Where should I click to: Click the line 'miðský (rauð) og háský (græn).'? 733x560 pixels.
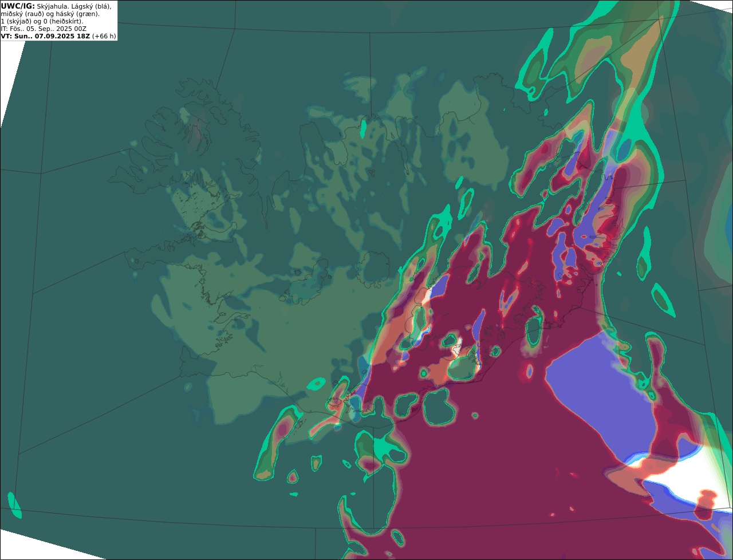click(x=50, y=14)
